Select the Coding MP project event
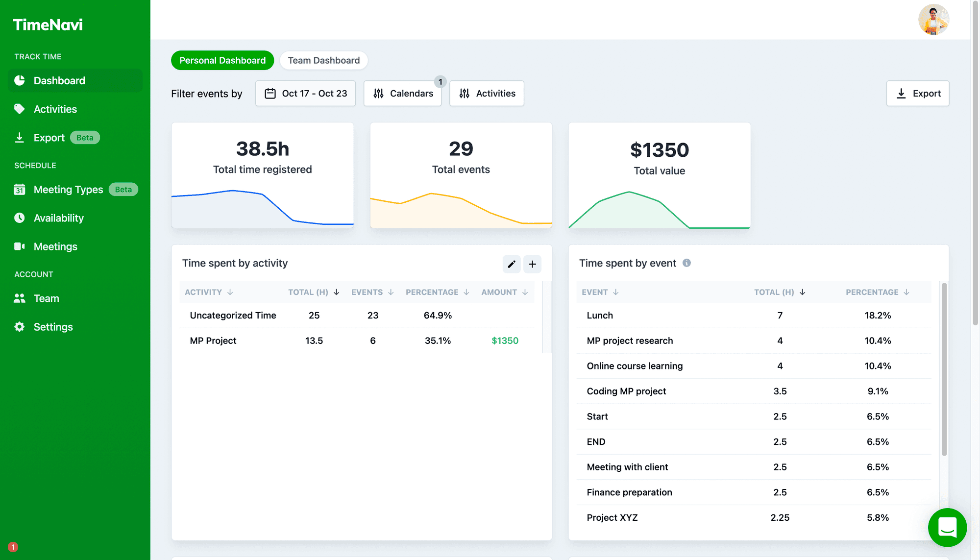This screenshot has height=560, width=980. pyautogui.click(x=754, y=391)
